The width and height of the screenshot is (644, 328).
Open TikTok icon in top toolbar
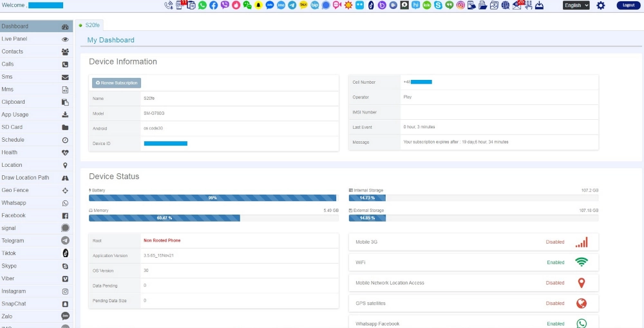372,5
